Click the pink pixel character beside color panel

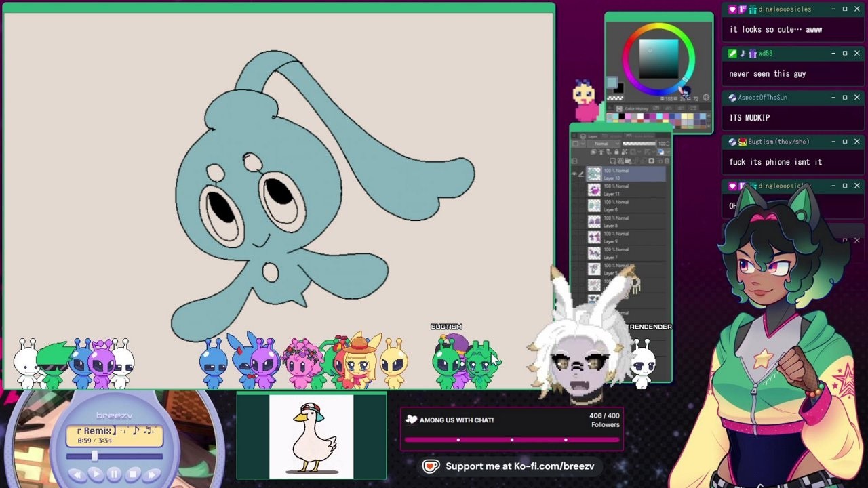pyautogui.click(x=586, y=100)
